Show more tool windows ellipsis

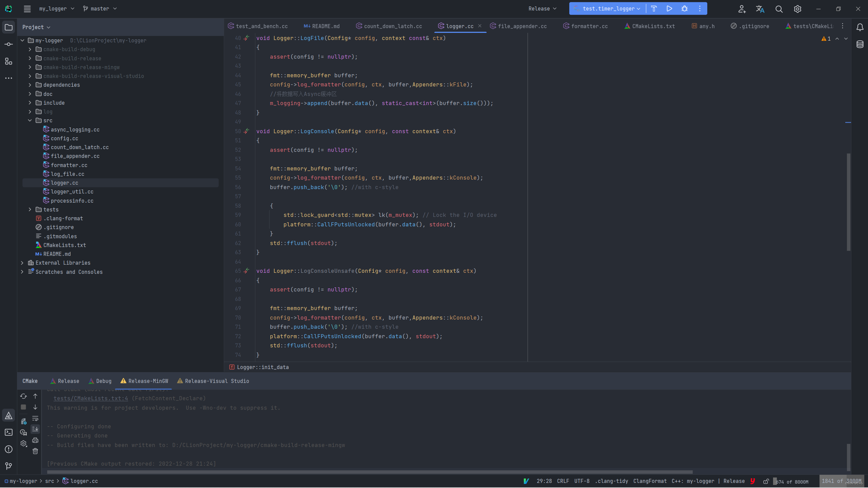(8, 78)
